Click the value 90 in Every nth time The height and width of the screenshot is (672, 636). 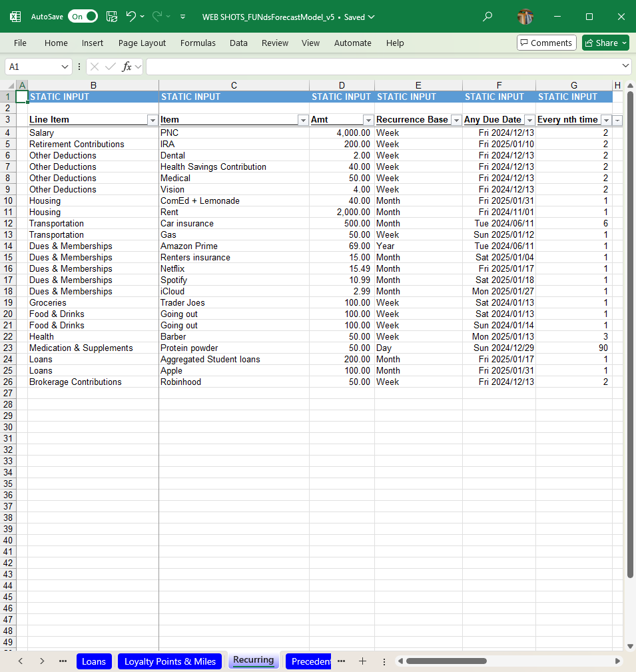[x=574, y=348]
